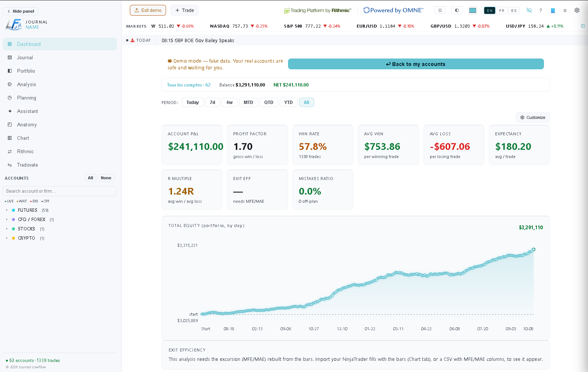The width and height of the screenshot is (588, 372).
Task: Open the Tradovate connection page
Action: pyautogui.click(x=60, y=165)
